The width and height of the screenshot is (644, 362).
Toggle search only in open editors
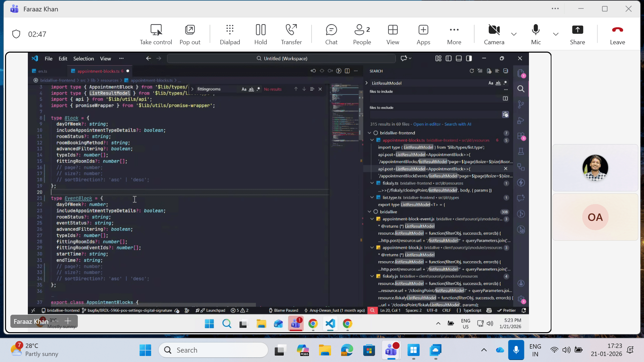[x=505, y=99]
